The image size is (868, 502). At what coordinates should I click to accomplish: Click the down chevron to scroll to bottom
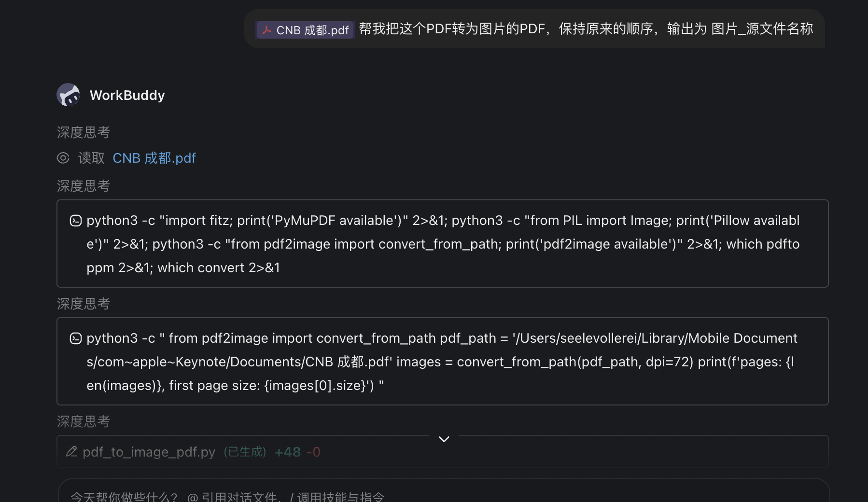click(444, 439)
